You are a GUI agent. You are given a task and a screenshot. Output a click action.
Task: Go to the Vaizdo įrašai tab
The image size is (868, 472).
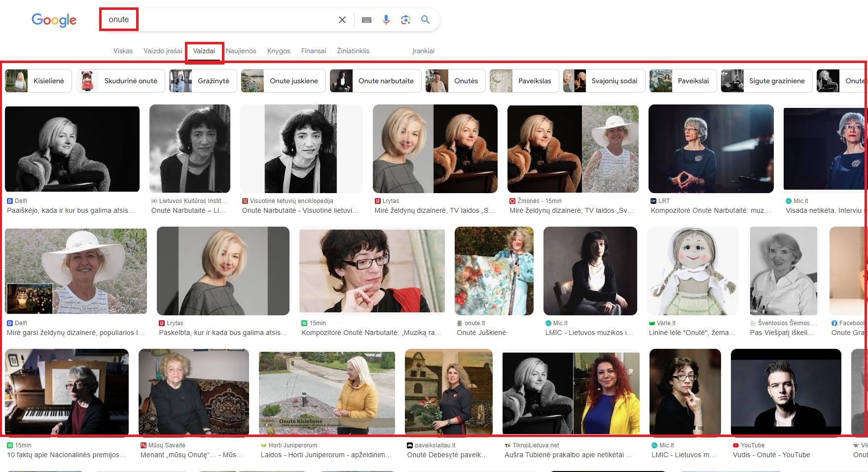point(163,51)
